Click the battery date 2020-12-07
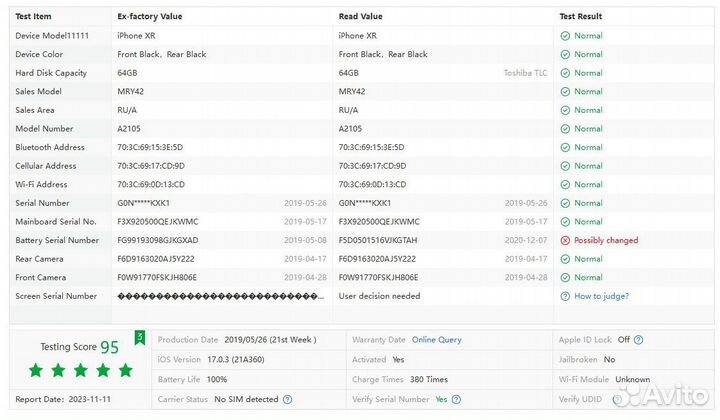This screenshot has width=720, height=420. 526,241
